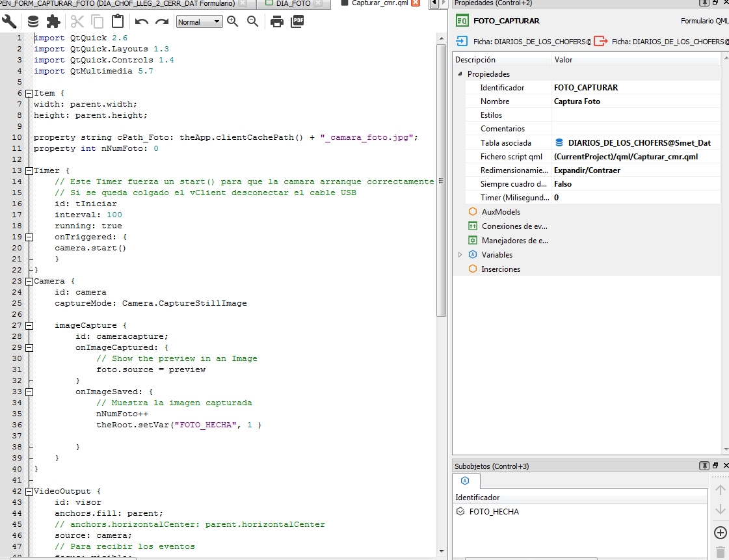The width and height of the screenshot is (729, 560).
Task: Close the Capturar_cmr.qml tab
Action: click(416, 3)
